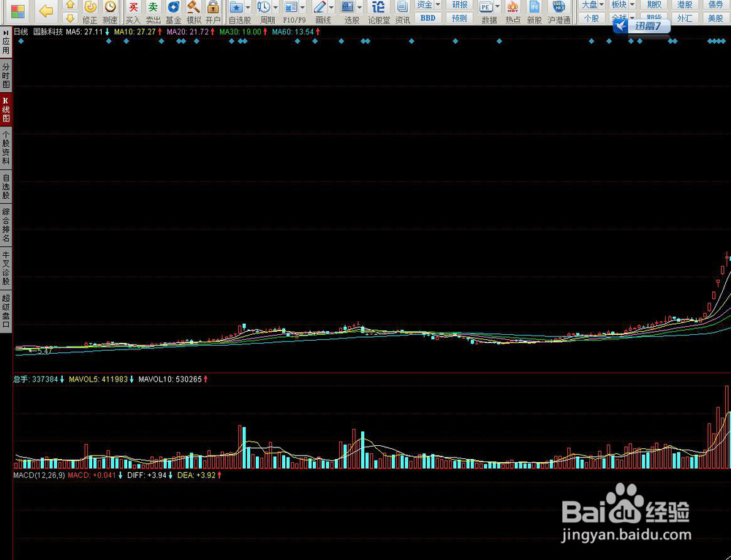Image resolution: width=731 pixels, height=560 pixels.
Task: Go back with the yellow left arrow
Action: pyautogui.click(x=45, y=11)
